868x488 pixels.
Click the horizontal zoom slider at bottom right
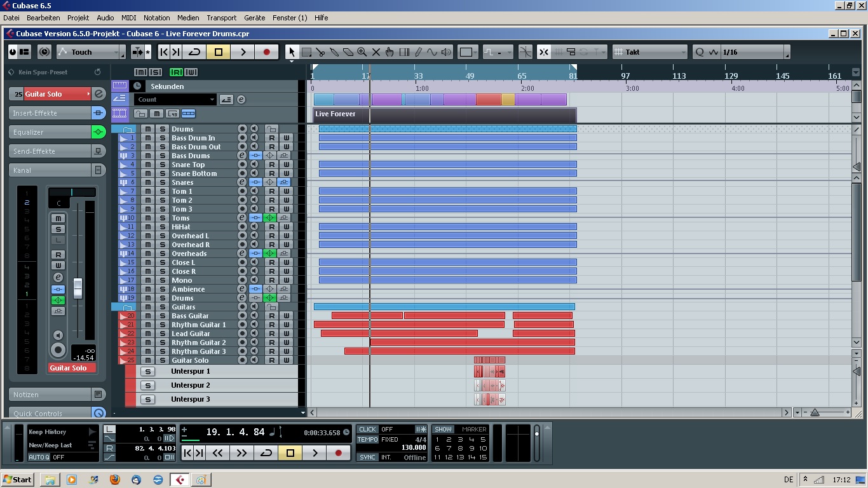pyautogui.click(x=815, y=412)
